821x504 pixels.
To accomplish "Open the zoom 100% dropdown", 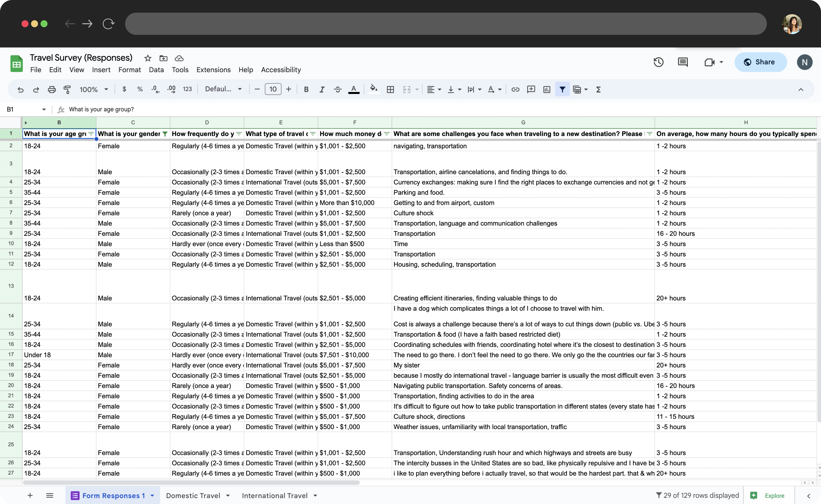I will tap(94, 89).
